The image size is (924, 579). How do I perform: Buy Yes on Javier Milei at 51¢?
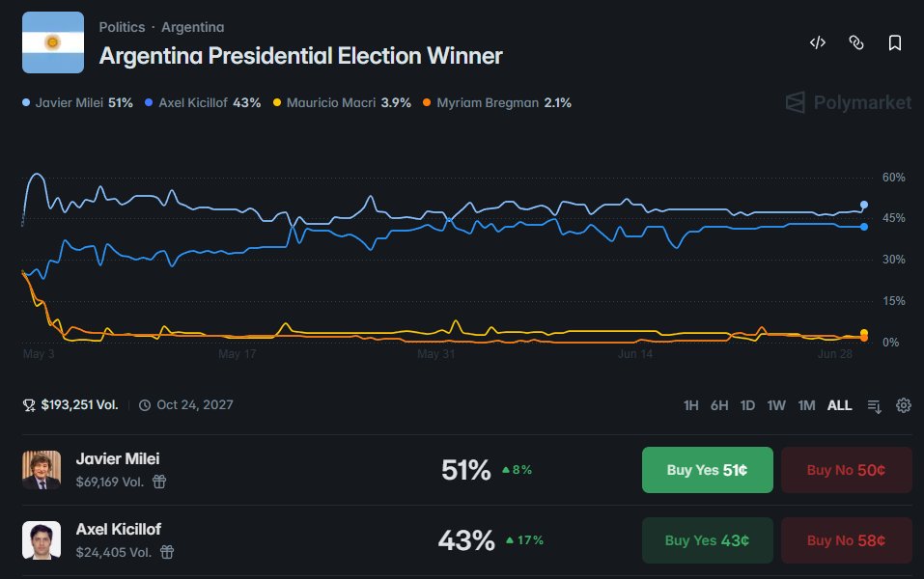tap(707, 470)
